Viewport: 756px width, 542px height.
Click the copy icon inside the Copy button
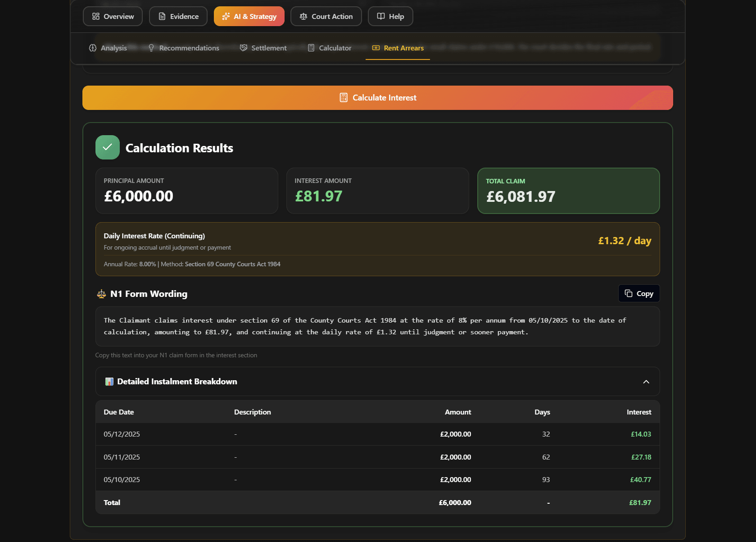pos(629,293)
